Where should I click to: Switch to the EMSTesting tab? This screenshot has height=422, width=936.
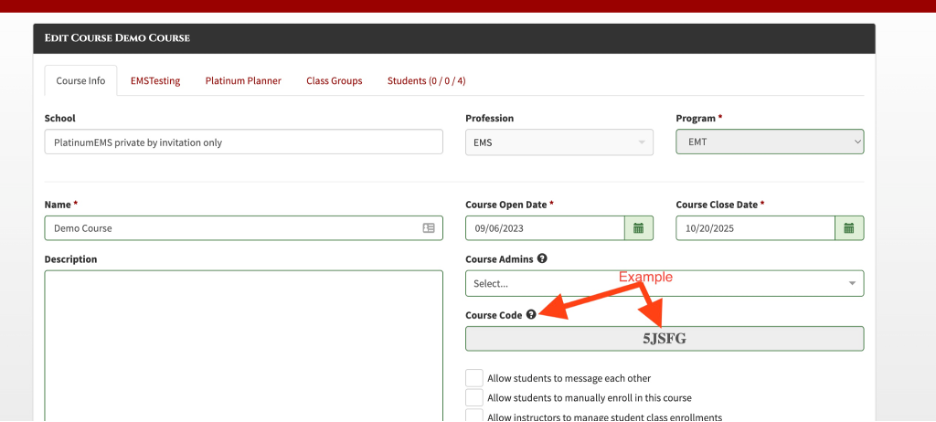coord(155,81)
